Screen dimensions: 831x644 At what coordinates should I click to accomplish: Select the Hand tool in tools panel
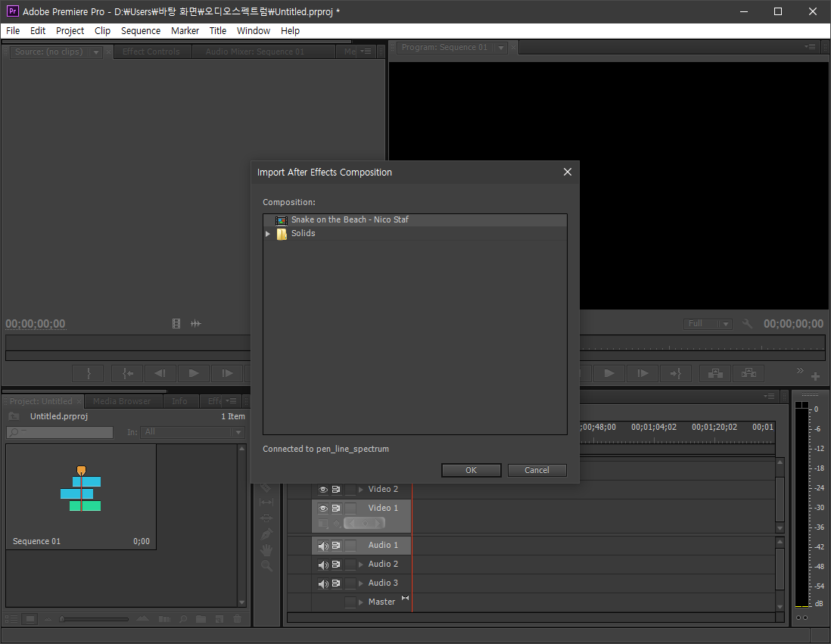(266, 550)
